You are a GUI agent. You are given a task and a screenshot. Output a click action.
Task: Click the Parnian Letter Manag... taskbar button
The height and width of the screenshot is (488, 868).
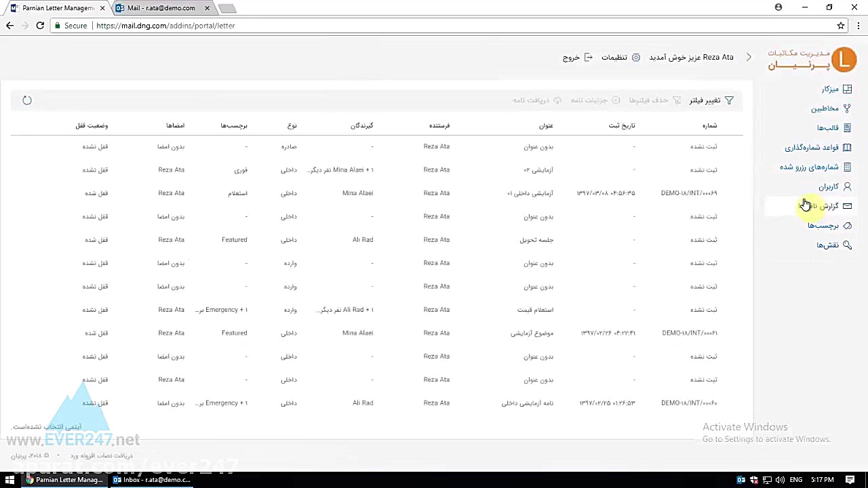click(64, 480)
